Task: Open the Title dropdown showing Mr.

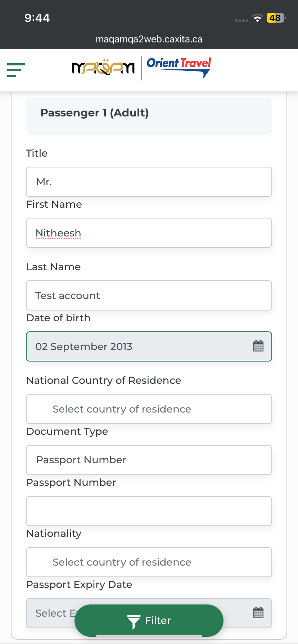Action: tap(149, 182)
